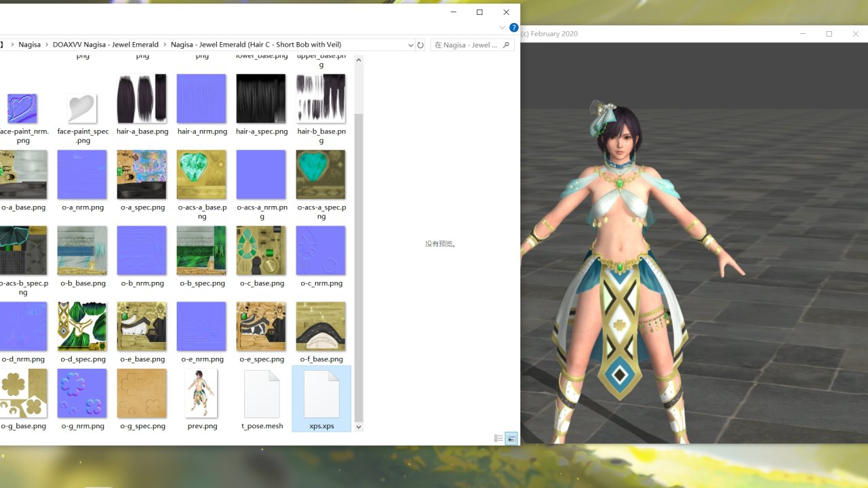Click the o-e_base.png file name
The width and height of the screenshot is (868, 488).
point(142,359)
